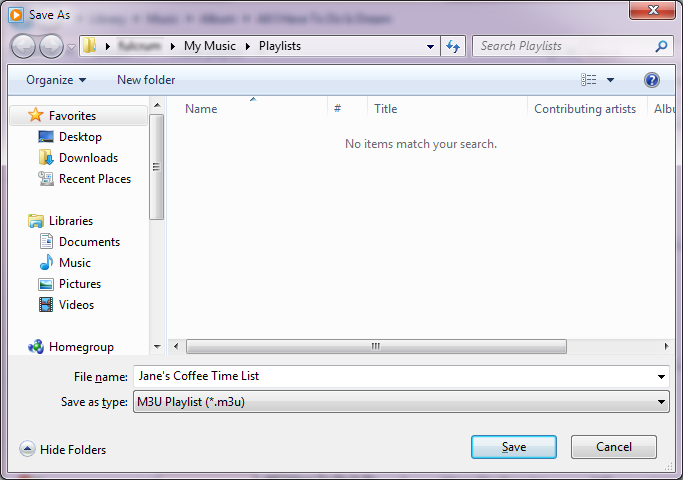Open the Downloads folder in sidebar
683x480 pixels.
click(88, 158)
